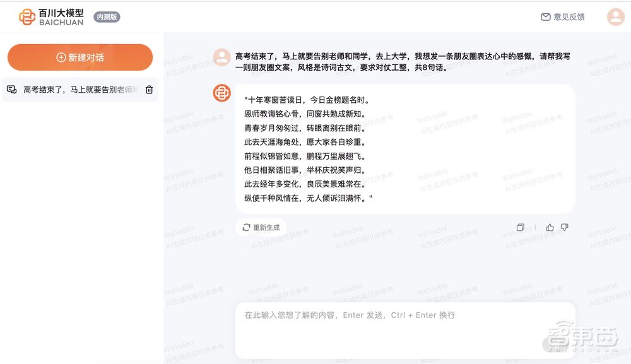Give the response a thumbs up
This screenshot has height=364, width=631.
(550, 226)
